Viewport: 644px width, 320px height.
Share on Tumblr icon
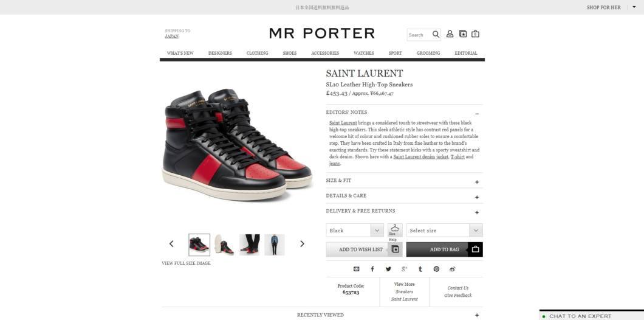[420, 269]
